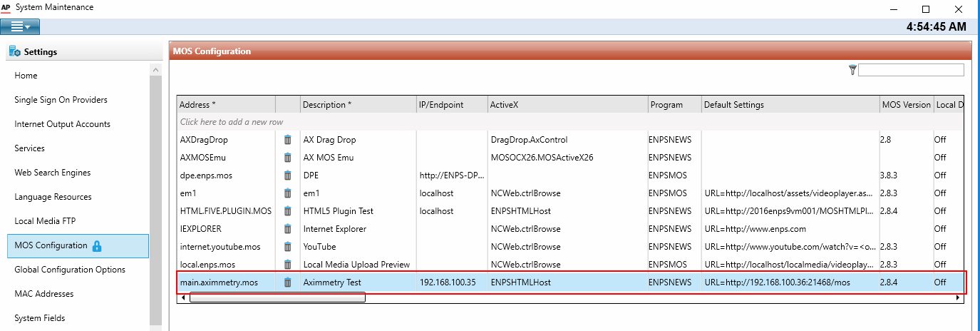
Task: Delete the internet.youtube.mos row
Action: [x=288, y=247]
